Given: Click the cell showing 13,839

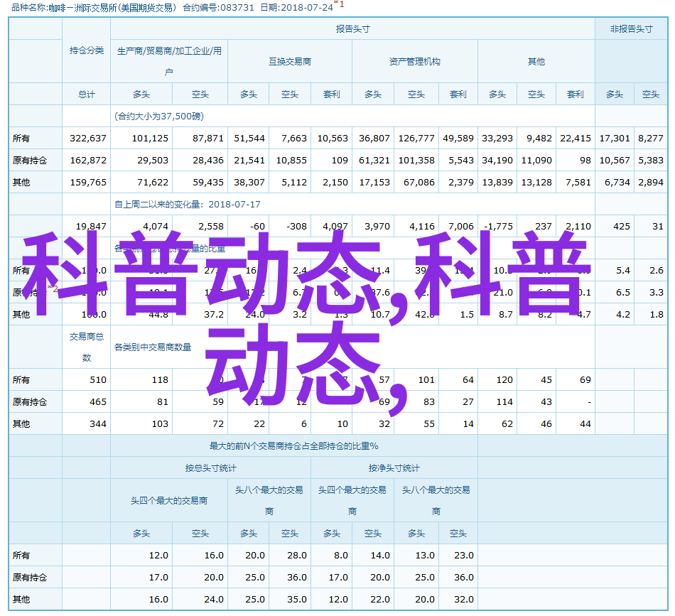Looking at the screenshot, I should 497,182.
